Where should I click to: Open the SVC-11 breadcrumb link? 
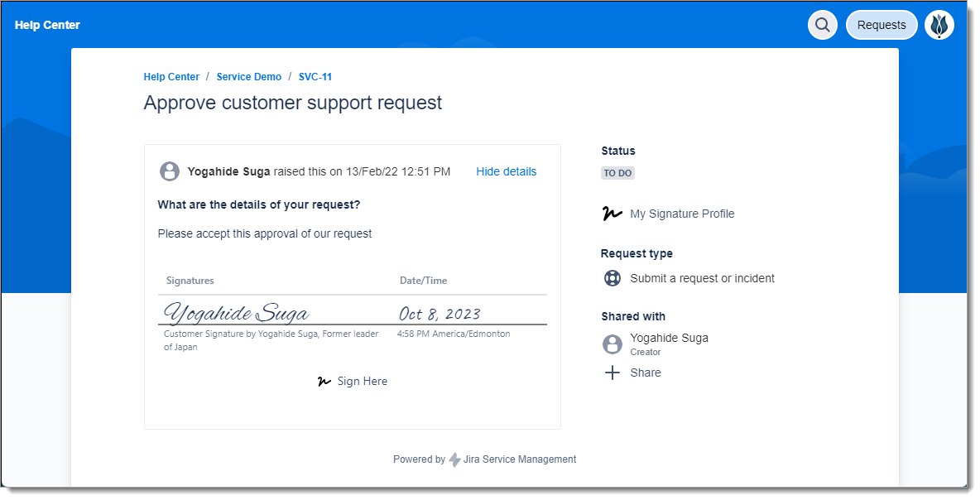coord(315,77)
